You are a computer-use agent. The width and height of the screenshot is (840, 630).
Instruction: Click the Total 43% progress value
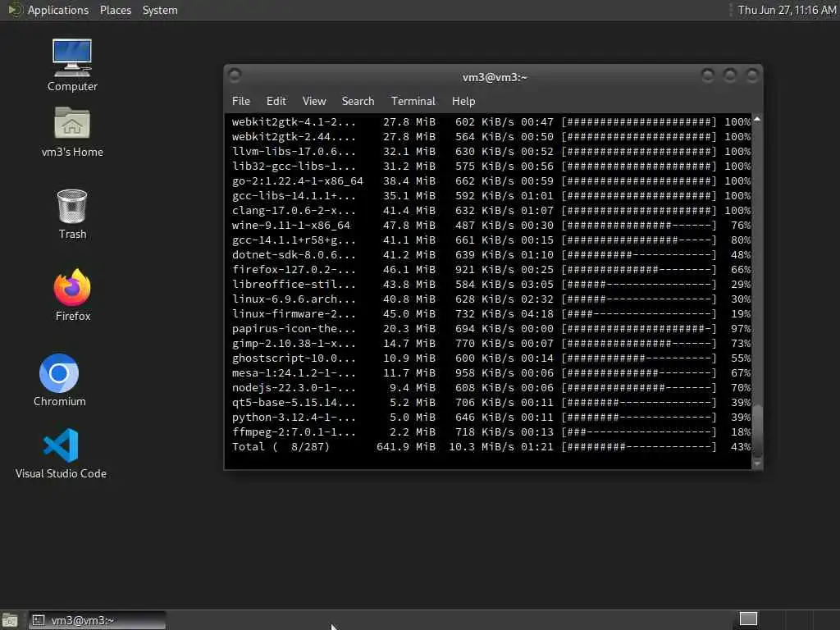tap(741, 447)
